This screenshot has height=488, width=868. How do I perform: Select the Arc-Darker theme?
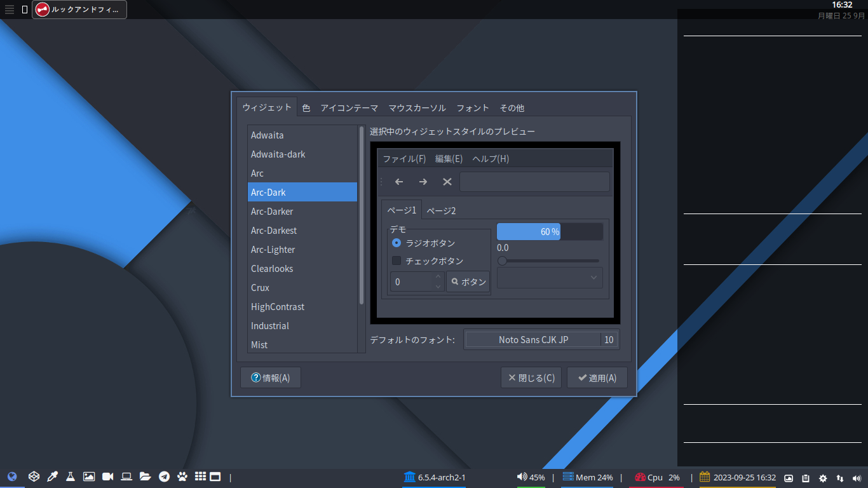(x=302, y=211)
